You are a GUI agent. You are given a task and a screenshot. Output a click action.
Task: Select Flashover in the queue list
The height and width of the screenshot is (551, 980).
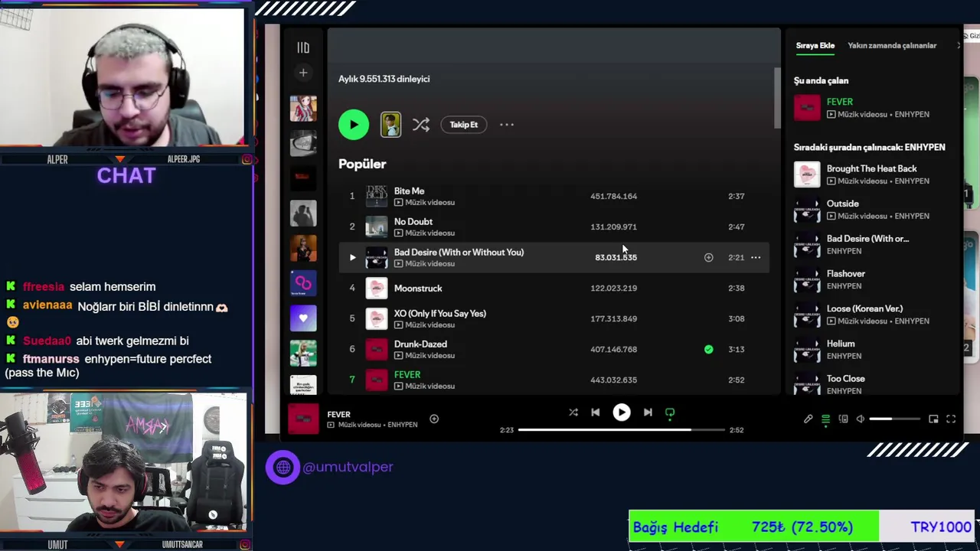click(x=845, y=273)
